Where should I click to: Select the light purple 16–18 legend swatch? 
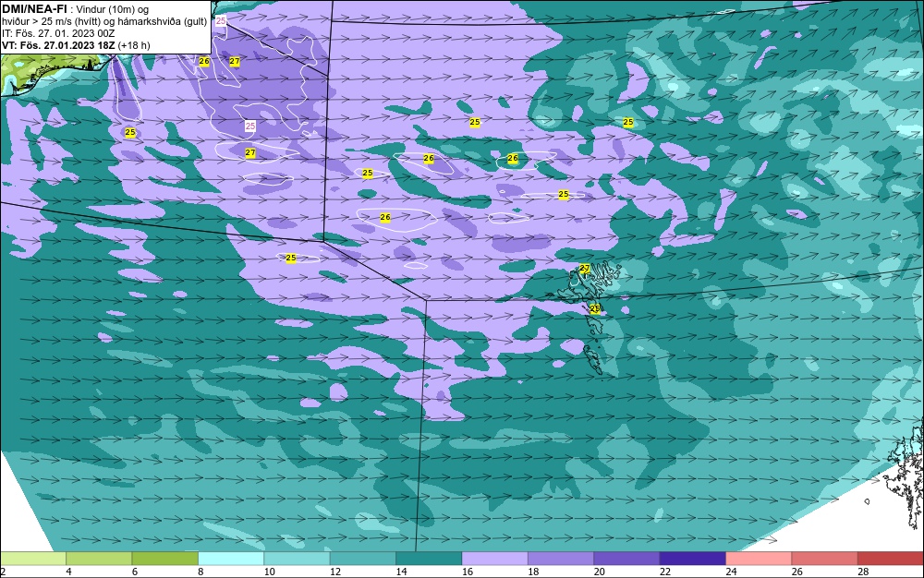(495, 559)
